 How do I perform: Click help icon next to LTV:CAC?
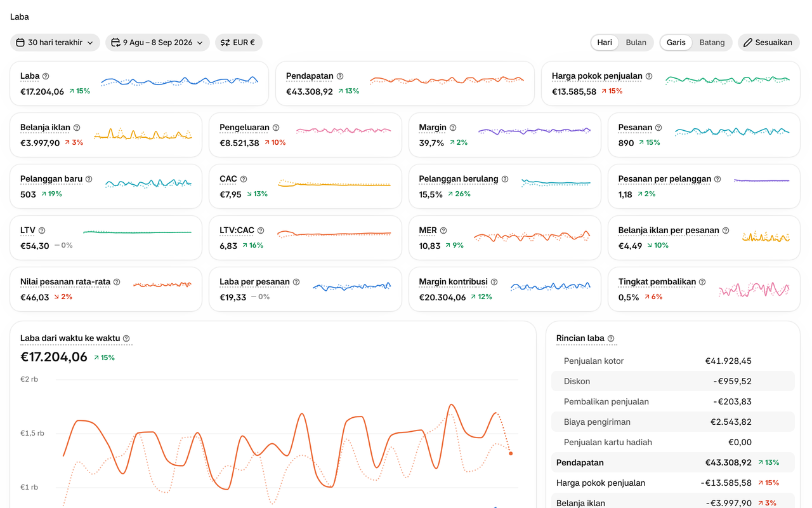pos(261,231)
